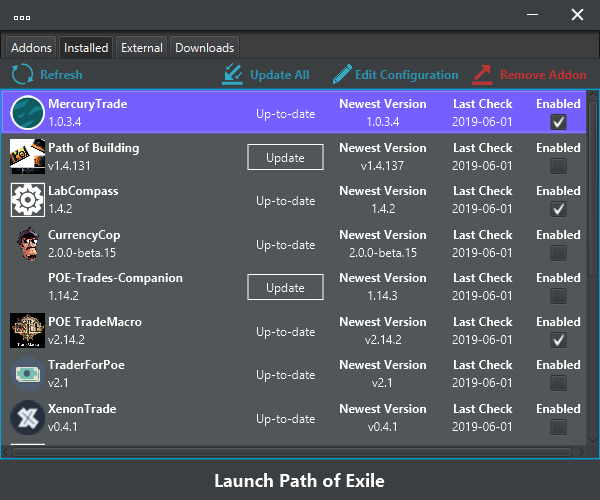Click the Update All checkmark icon
600x500 pixels.
click(x=233, y=74)
